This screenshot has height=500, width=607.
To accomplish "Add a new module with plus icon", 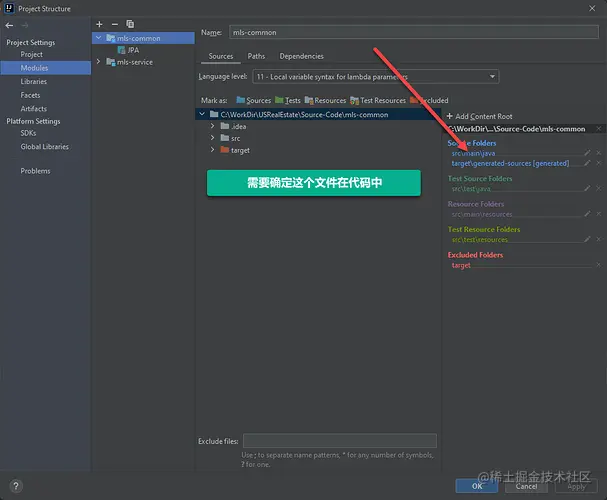I will point(99,24).
